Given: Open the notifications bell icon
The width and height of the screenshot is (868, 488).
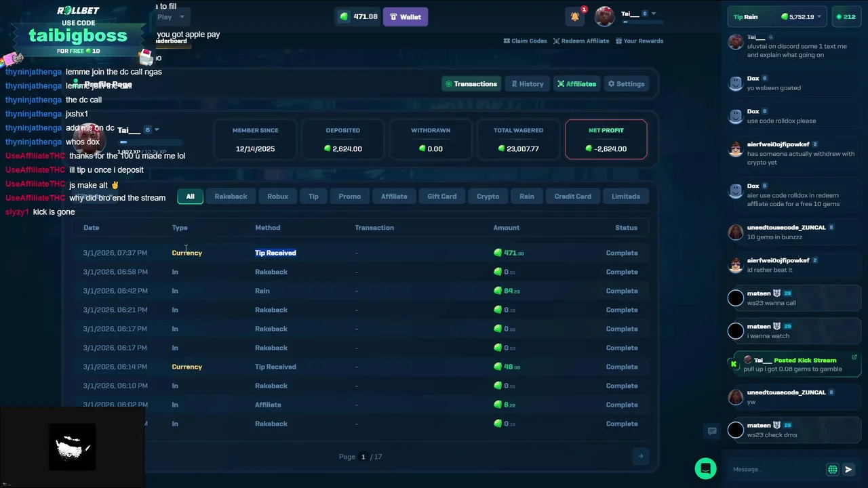Looking at the screenshot, I should pyautogui.click(x=575, y=17).
